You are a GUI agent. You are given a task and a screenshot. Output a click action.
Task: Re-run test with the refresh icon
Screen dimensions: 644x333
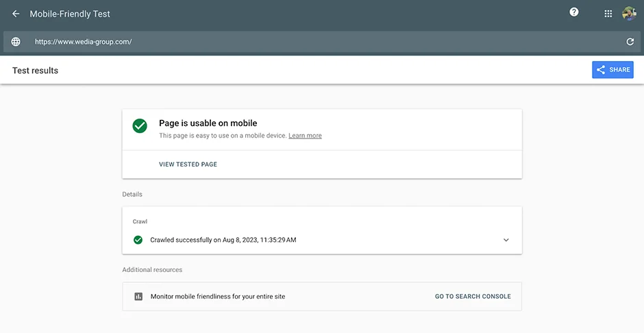pos(630,42)
